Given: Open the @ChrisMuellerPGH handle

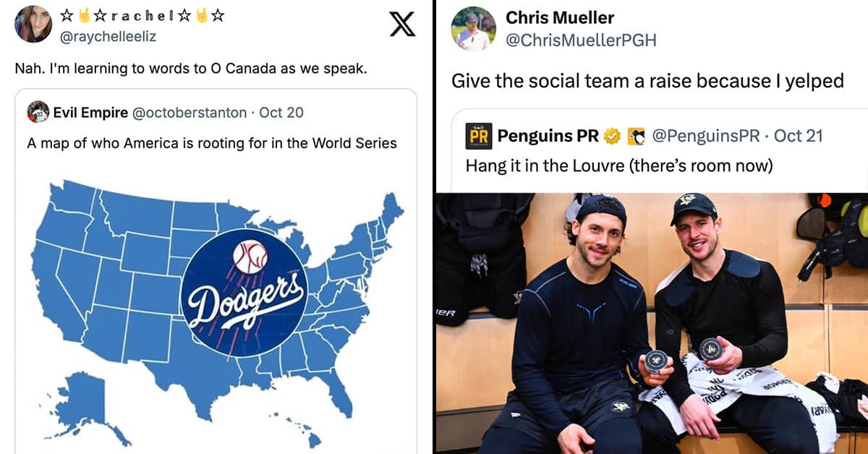Looking at the screenshot, I should tap(581, 40).
